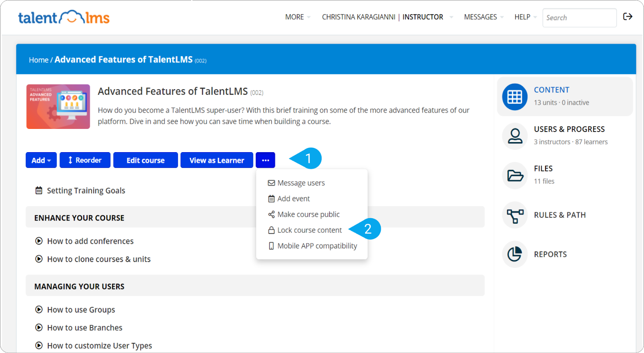The height and width of the screenshot is (353, 644).
Task: Choose Mobile APP compatibility
Action: point(313,246)
